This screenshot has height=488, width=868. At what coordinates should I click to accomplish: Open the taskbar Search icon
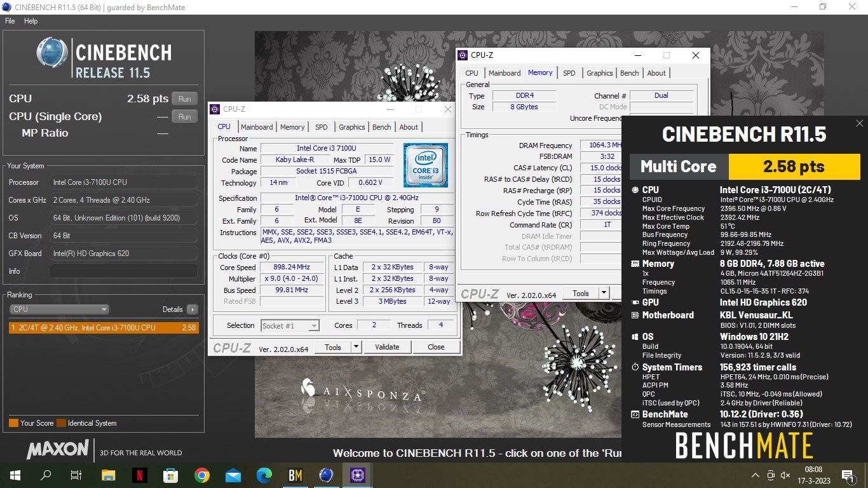(46, 475)
